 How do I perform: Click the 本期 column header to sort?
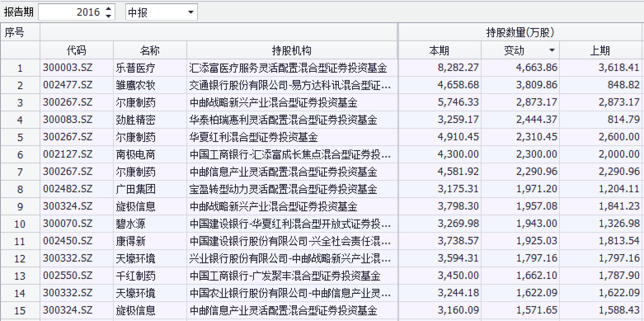pyautogui.click(x=439, y=50)
